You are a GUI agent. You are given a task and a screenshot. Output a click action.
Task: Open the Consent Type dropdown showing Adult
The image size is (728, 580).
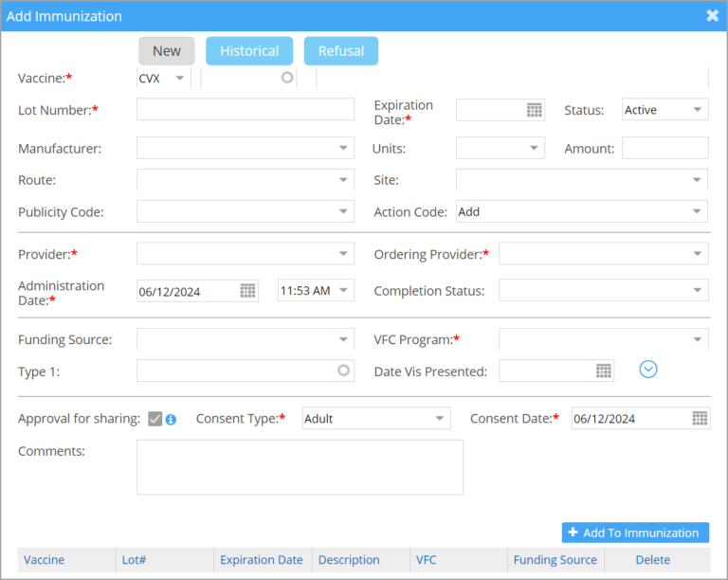376,418
